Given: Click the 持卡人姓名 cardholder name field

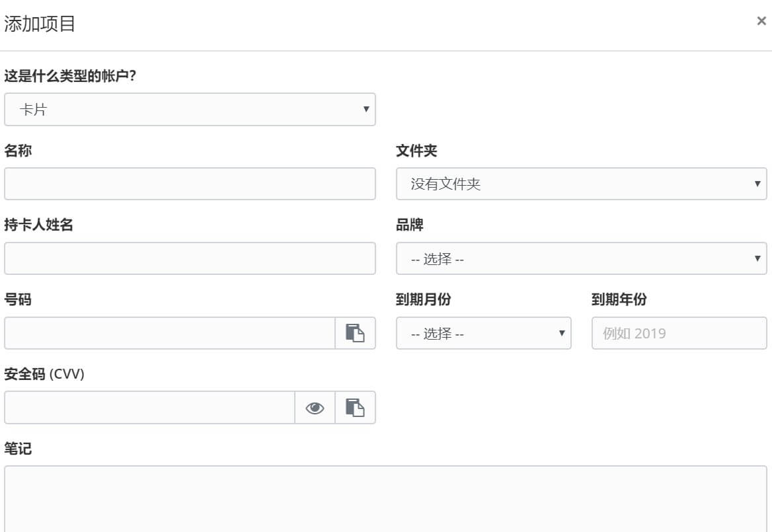Looking at the screenshot, I should 190,258.
